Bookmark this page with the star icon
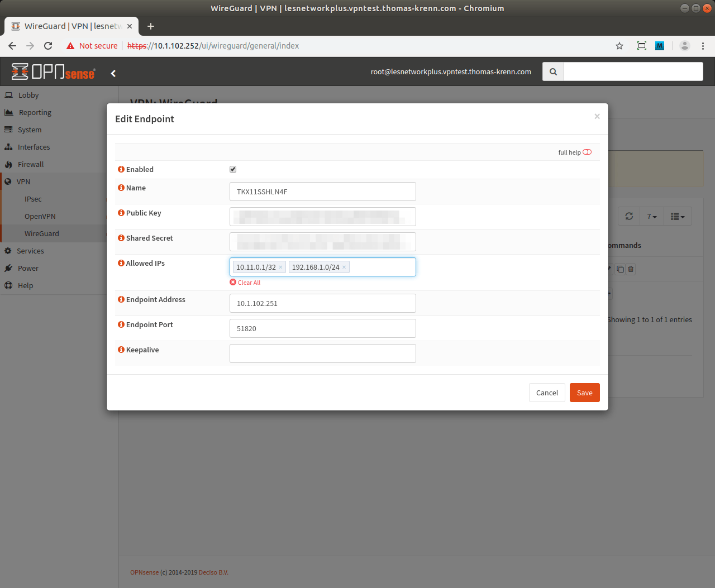Image resolution: width=715 pixels, height=588 pixels. pos(619,46)
